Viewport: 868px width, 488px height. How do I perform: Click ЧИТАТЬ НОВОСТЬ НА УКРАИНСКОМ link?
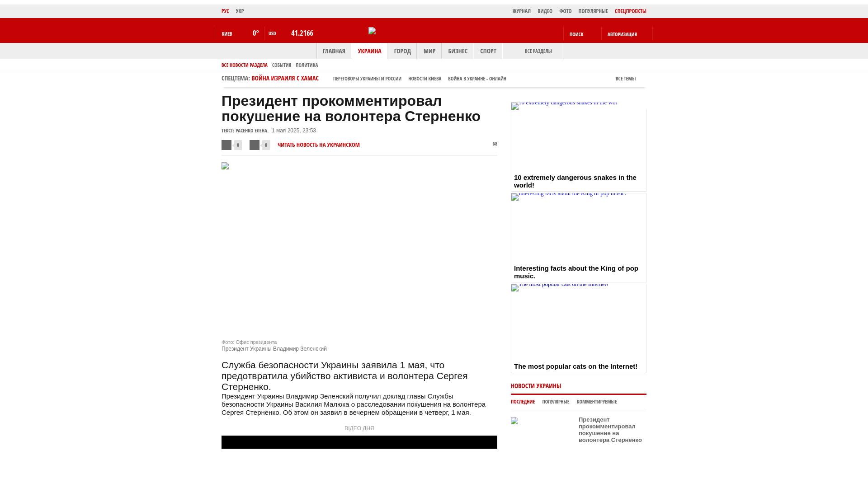(318, 145)
